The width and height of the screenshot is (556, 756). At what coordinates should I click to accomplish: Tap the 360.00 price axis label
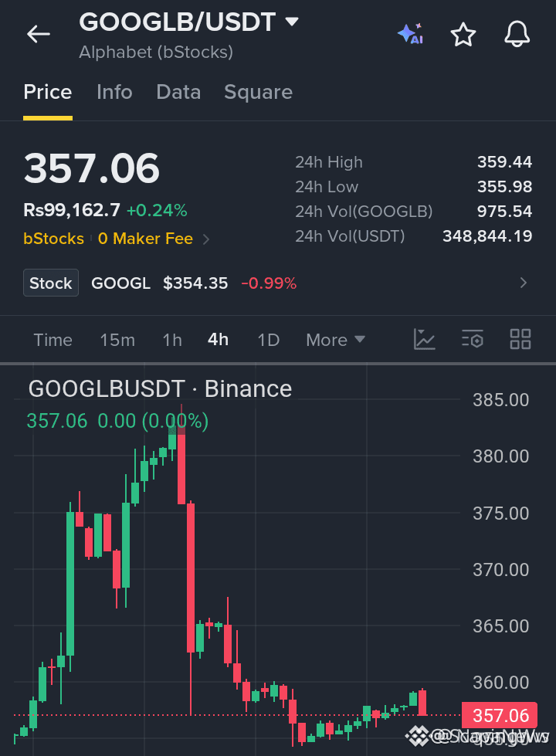500,683
